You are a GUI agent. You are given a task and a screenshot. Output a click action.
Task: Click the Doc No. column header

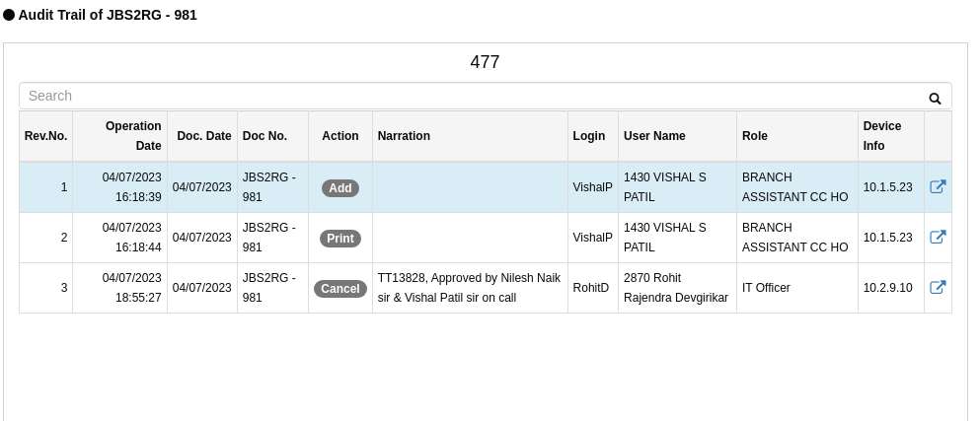272,136
